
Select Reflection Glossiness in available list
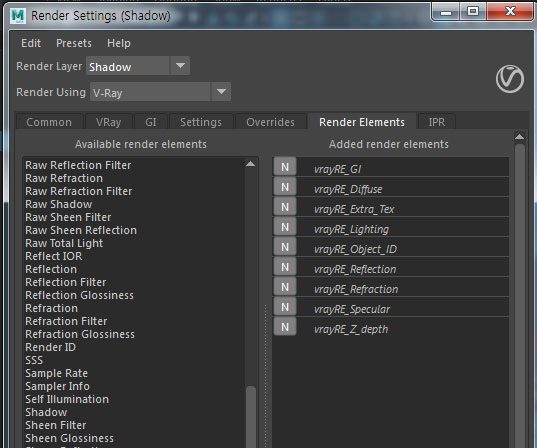(79, 295)
